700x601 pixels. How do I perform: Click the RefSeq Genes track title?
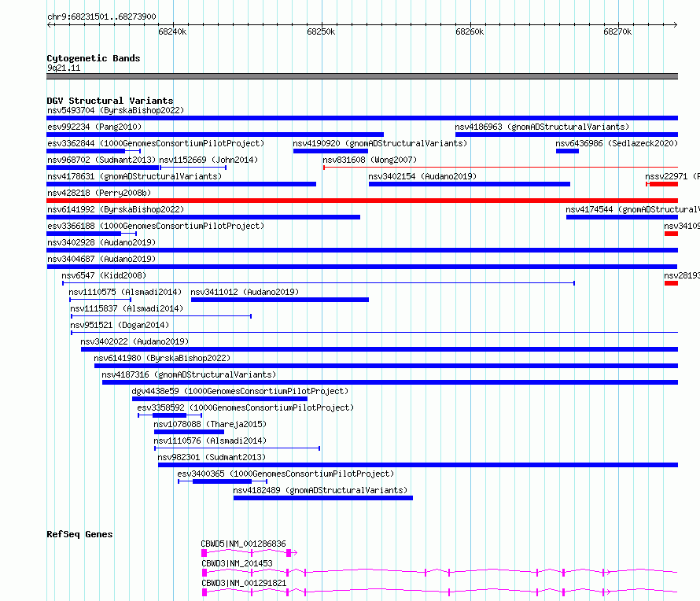(79, 534)
